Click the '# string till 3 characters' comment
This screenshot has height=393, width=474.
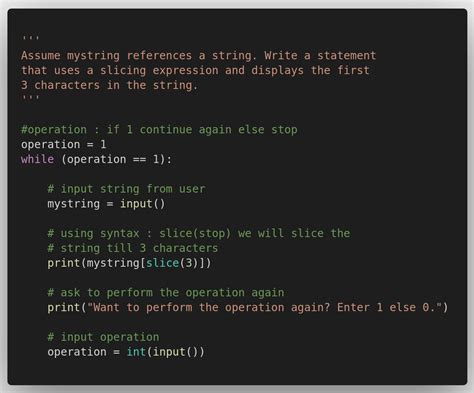click(x=133, y=248)
